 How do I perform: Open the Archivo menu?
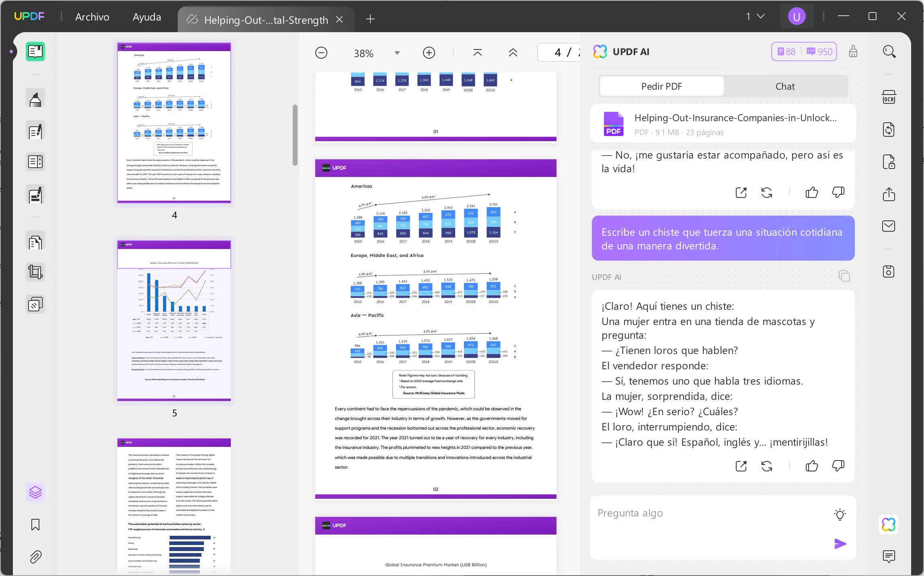(92, 17)
